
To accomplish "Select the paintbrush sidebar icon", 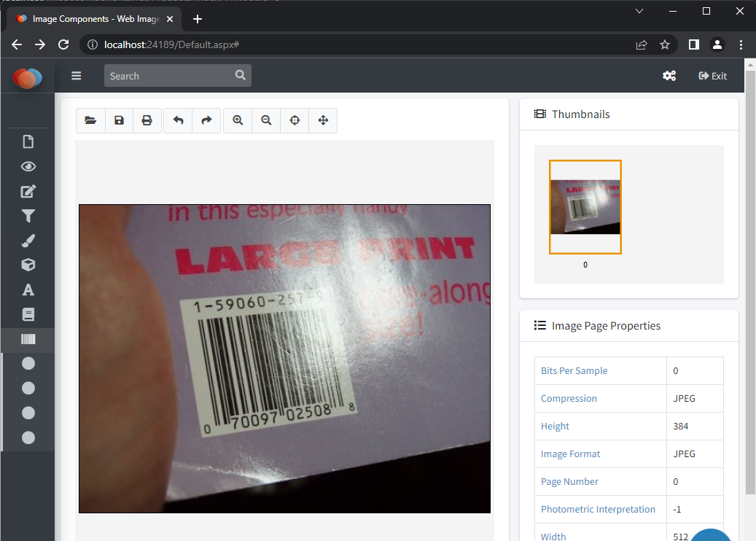I will [x=28, y=241].
